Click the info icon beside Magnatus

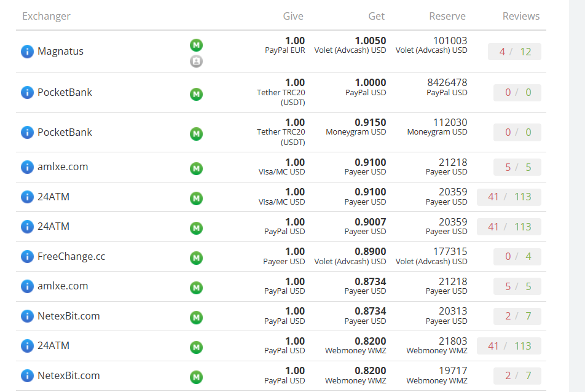(27, 52)
